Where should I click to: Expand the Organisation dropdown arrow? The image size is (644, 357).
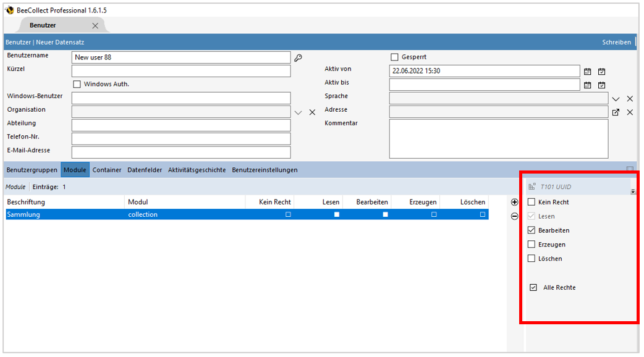click(x=298, y=112)
